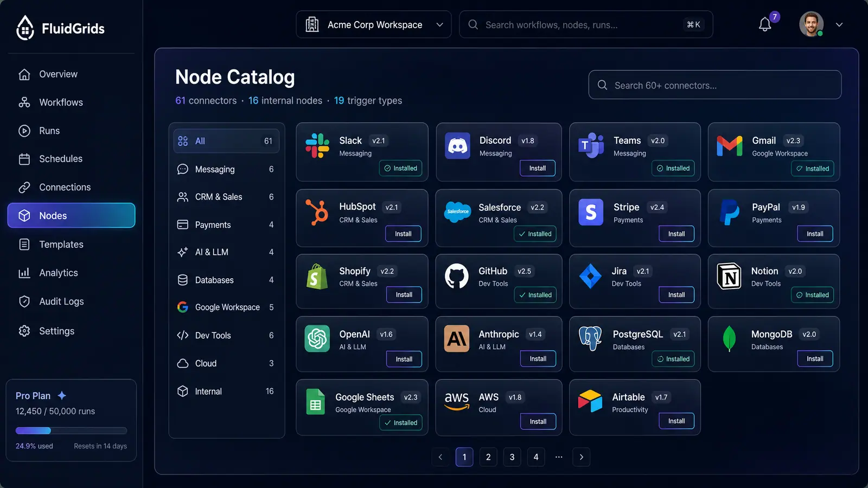This screenshot has width=868, height=488.
Task: Click the MongoDB leaf icon
Action: point(730,339)
